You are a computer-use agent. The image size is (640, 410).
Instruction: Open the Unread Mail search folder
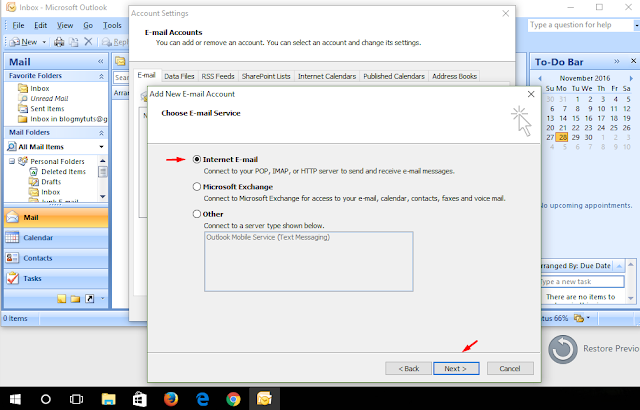click(x=49, y=98)
